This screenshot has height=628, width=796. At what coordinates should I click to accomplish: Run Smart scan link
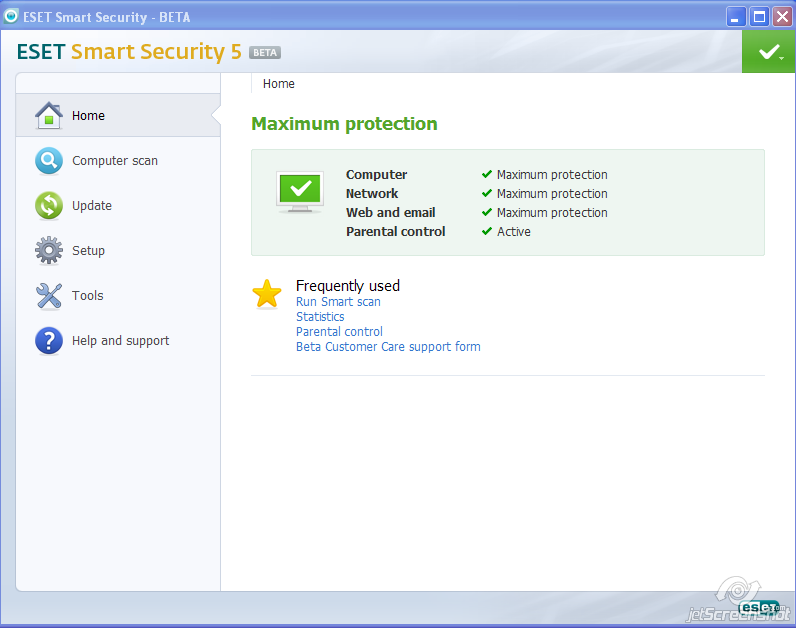[x=338, y=302]
